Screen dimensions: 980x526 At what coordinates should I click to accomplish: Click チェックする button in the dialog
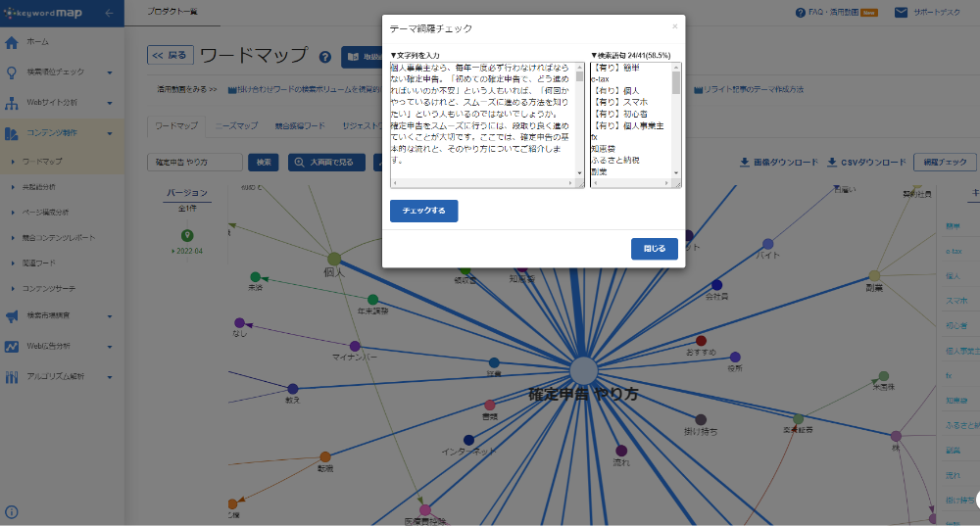[x=423, y=212]
